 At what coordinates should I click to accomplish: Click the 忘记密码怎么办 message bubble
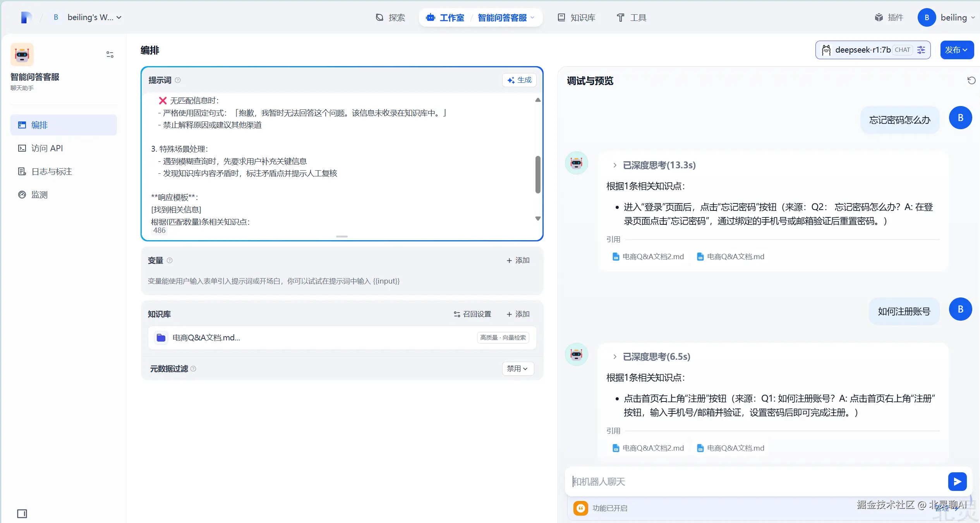[900, 120]
